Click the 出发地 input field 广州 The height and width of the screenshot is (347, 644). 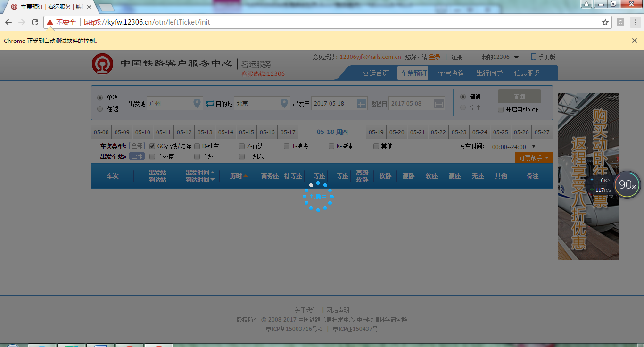point(175,103)
